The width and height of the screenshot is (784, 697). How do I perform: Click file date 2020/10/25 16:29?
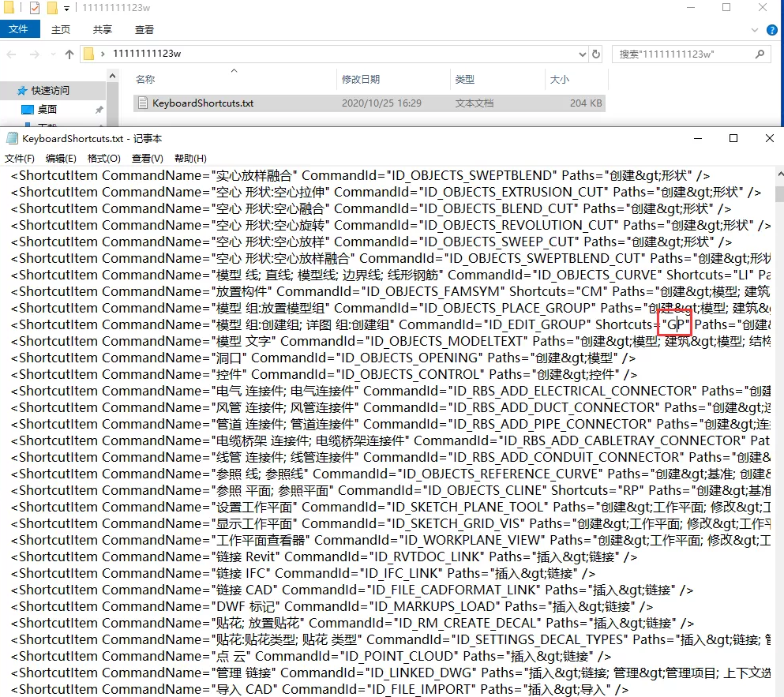coord(381,103)
